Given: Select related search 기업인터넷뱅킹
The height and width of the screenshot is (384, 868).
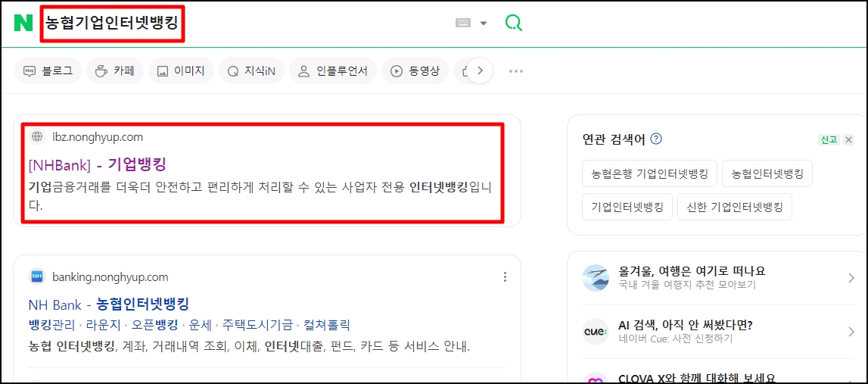Looking at the screenshot, I should (x=627, y=208).
